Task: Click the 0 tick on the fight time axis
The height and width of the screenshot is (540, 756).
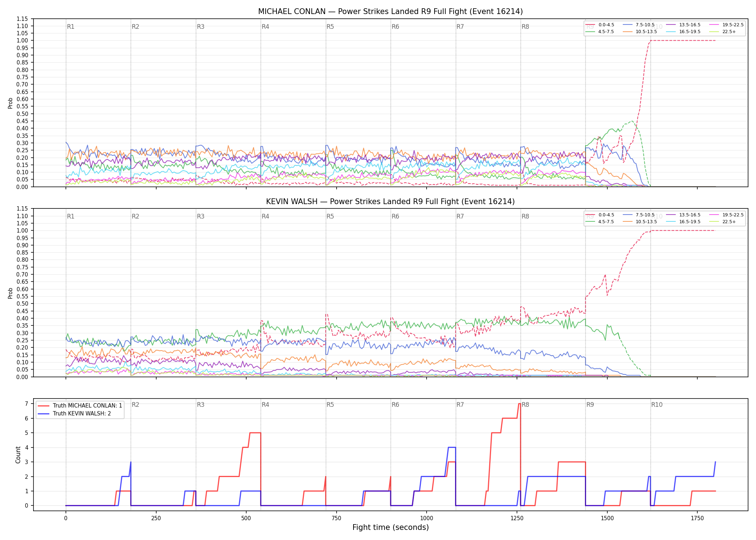Action: click(66, 518)
